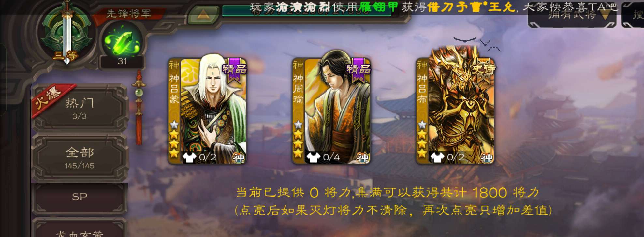Click the 神 badge on 神周瑜 card
Viewport: 644px width, 237px height.
click(x=362, y=158)
